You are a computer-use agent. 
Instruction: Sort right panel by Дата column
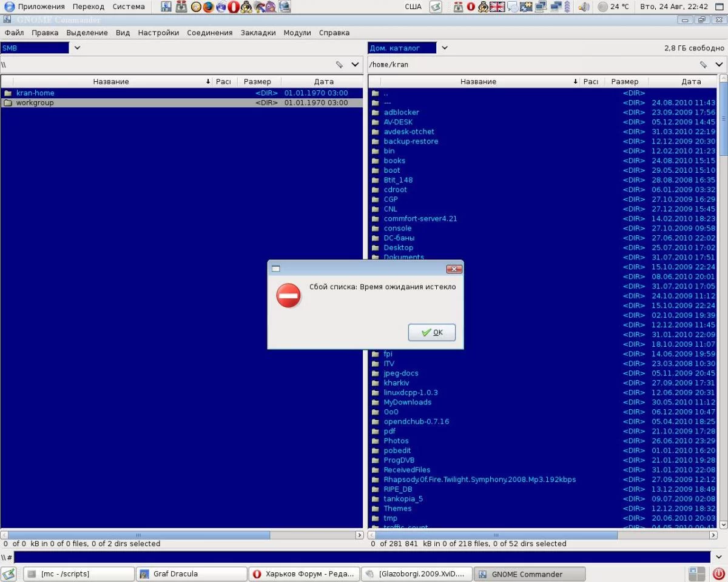click(x=691, y=81)
